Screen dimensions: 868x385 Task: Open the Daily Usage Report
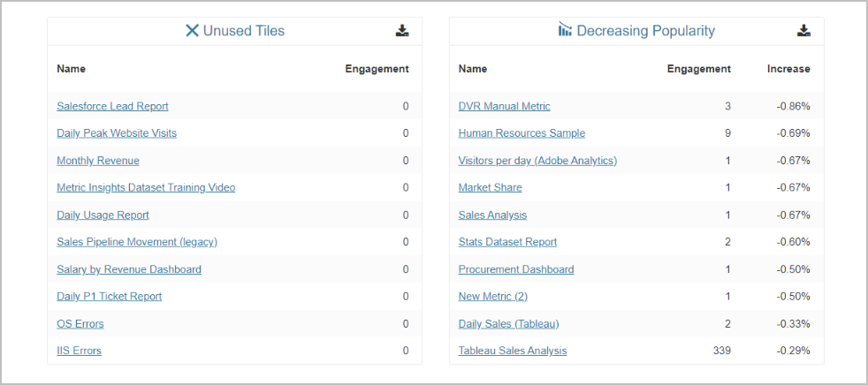[x=103, y=215]
